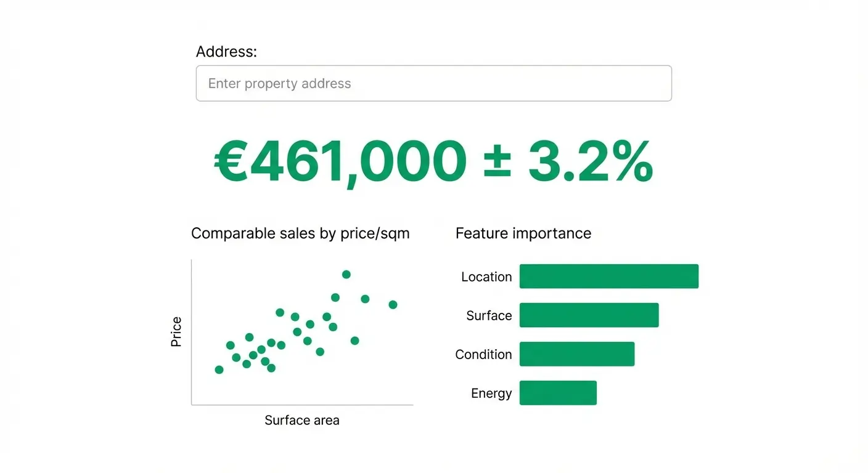Click the "Surface" feature label beside its bar
This screenshot has width=868, height=473.
(489, 316)
